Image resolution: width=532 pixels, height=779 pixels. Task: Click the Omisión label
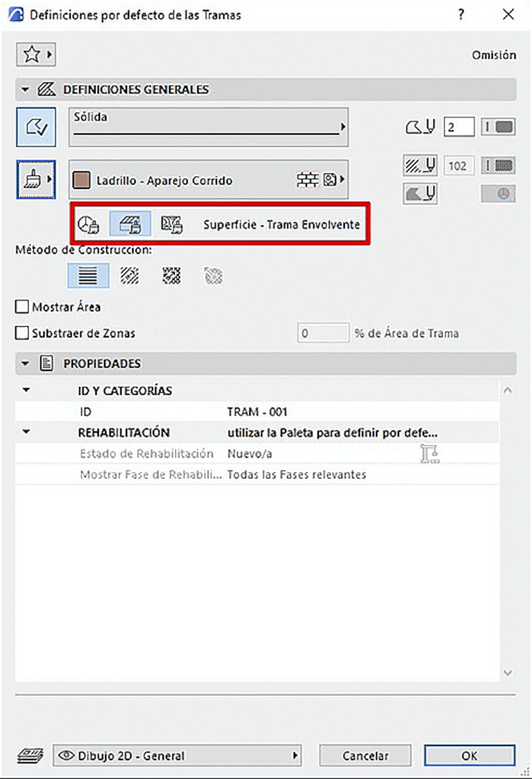[494, 55]
